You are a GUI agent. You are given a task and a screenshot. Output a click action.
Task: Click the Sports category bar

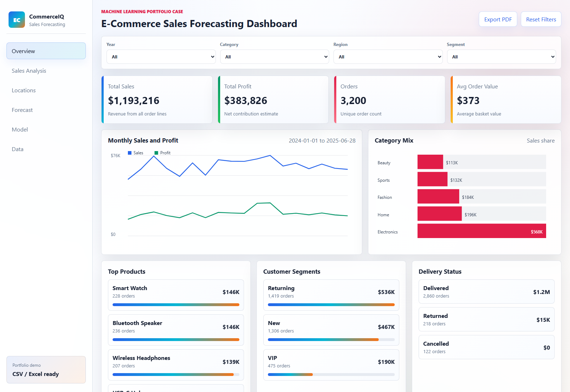[x=432, y=179]
